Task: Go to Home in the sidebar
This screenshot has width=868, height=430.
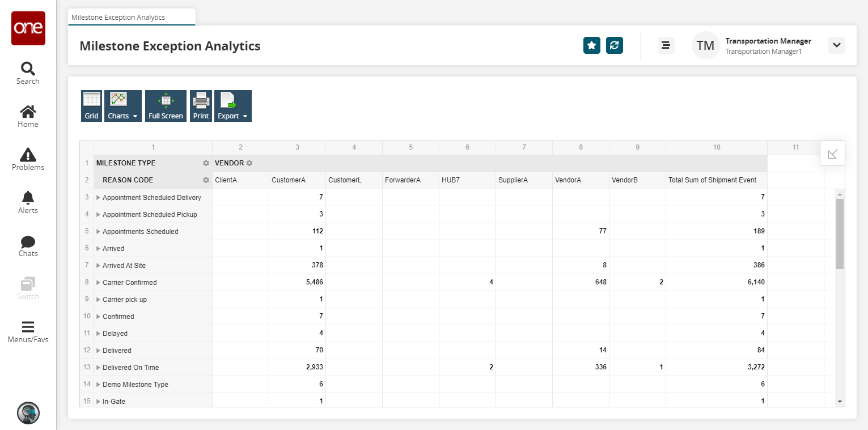Action: pyautogui.click(x=28, y=116)
